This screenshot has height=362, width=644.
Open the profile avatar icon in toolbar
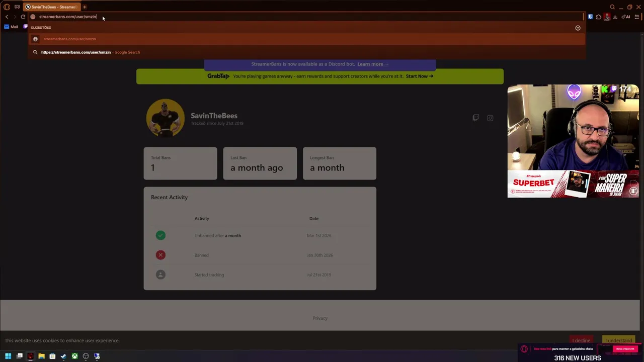tap(607, 17)
